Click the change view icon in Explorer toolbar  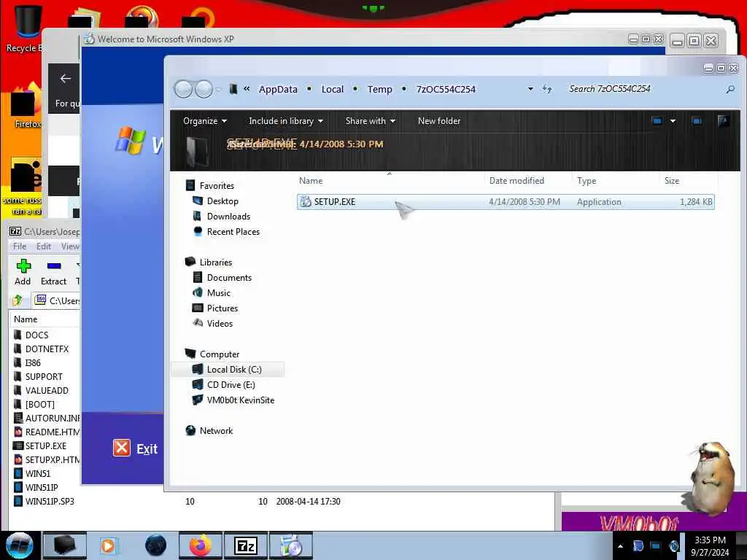point(657,121)
